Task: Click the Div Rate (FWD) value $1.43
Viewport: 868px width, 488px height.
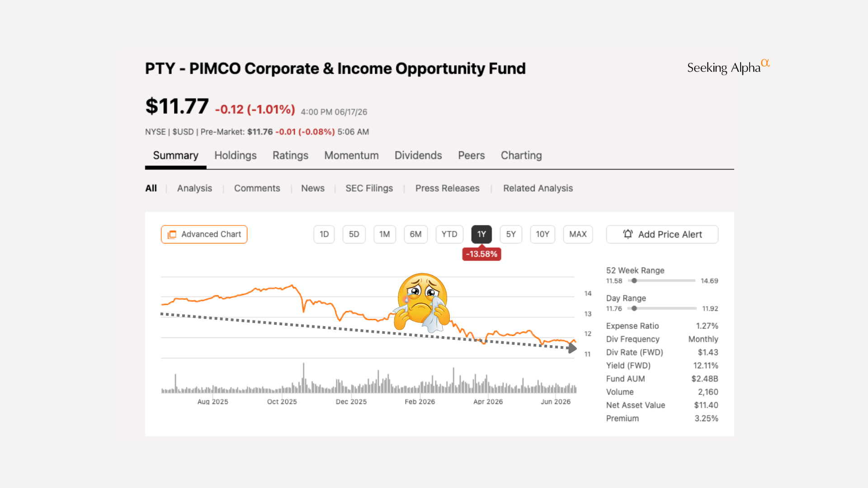Action: tap(708, 352)
